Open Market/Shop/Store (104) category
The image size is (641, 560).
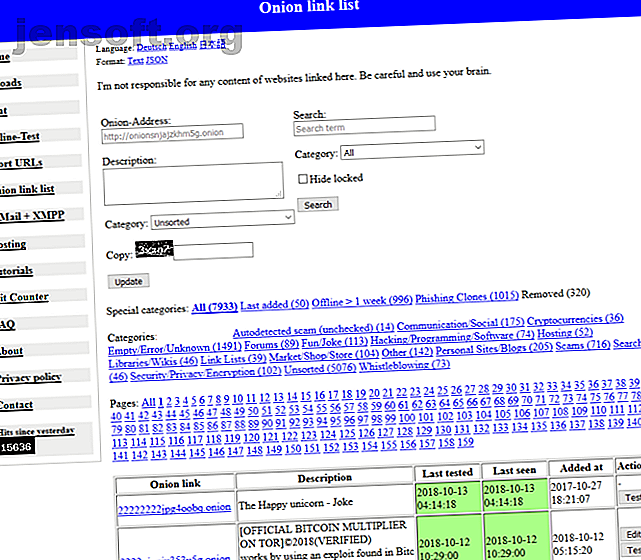(324, 355)
